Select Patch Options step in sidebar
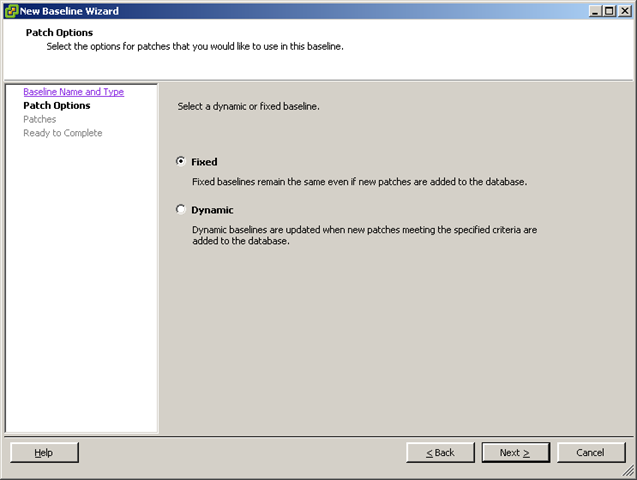 [56, 105]
